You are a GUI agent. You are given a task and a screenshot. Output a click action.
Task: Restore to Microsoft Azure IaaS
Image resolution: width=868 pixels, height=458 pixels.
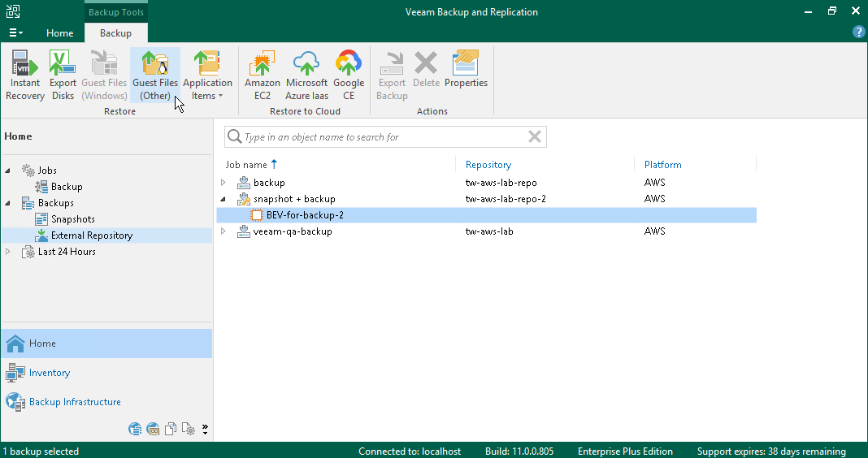[x=306, y=76]
